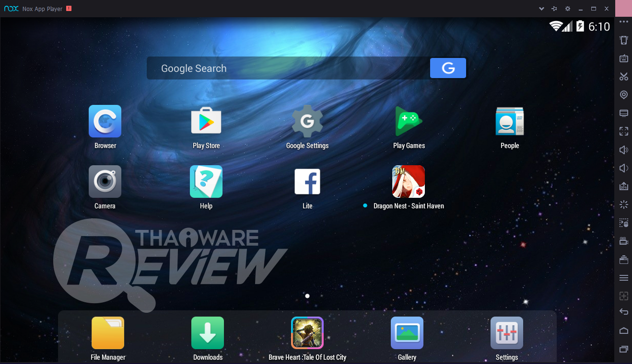Image resolution: width=632 pixels, height=364 pixels.
Task: Tap the blue Google G button
Action: (448, 68)
